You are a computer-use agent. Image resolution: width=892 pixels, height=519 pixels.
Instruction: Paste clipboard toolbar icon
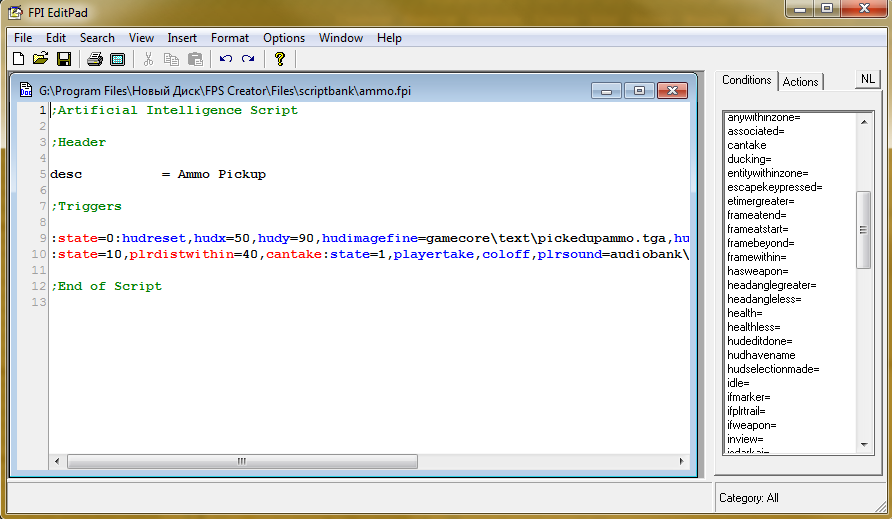195,59
